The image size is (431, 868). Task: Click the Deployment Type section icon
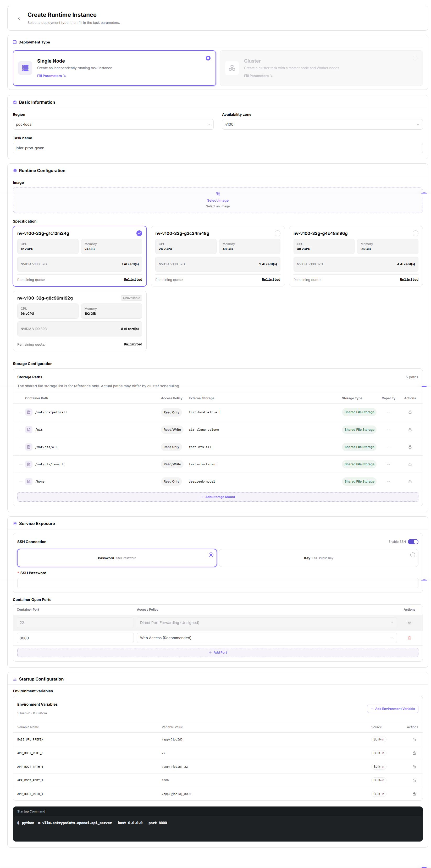click(x=14, y=42)
